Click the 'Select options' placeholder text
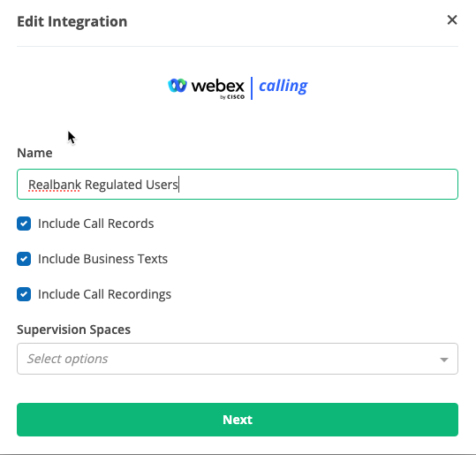The image size is (476, 455). click(67, 359)
